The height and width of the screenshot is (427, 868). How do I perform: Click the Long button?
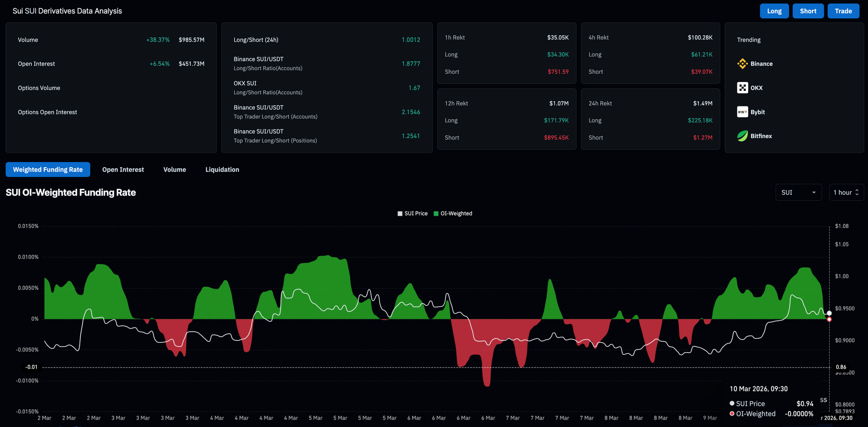pyautogui.click(x=774, y=11)
